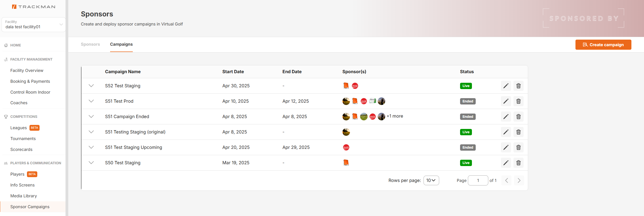Delete the S51 Test Prod campaign
This screenshot has width=644, height=216.
(519, 101)
